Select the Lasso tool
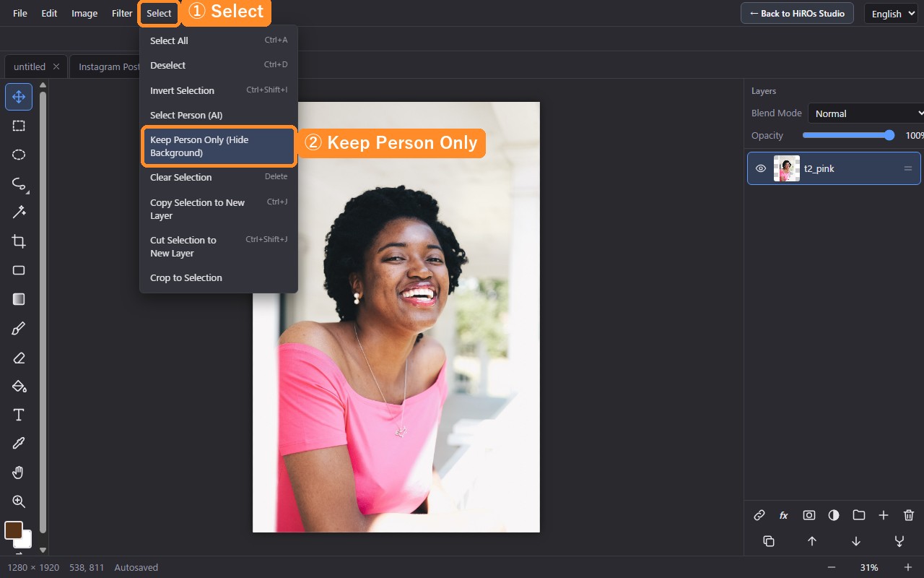 (x=19, y=184)
